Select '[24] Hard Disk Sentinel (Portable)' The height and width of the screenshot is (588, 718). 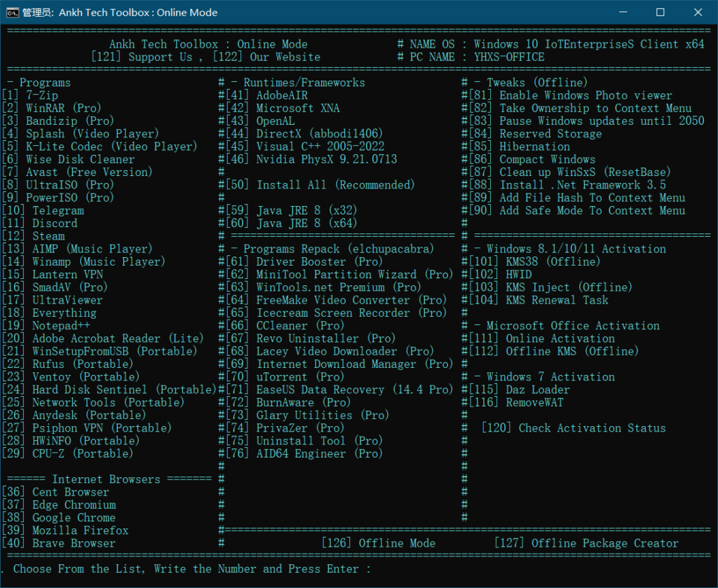(109, 390)
